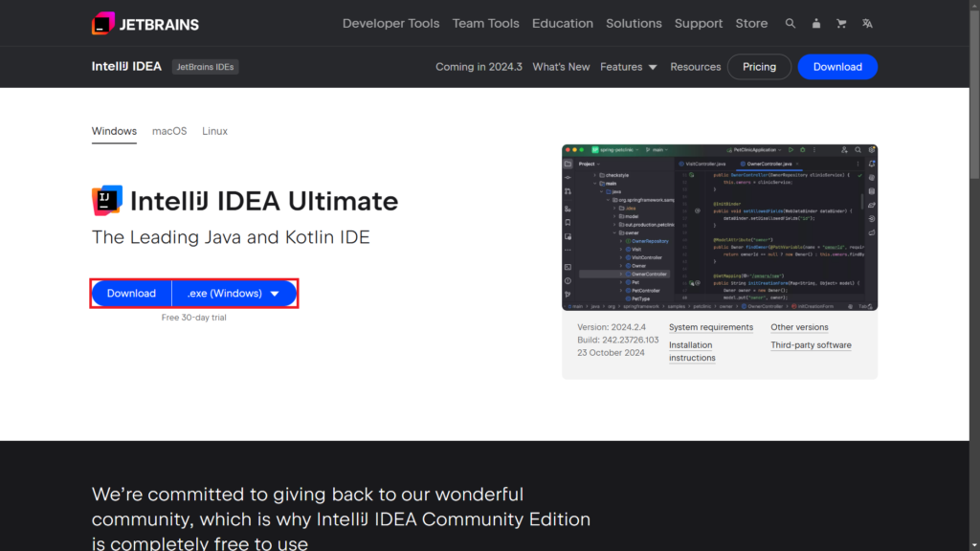Open the Other versions link
Image resolution: width=980 pixels, height=551 pixels.
[799, 327]
